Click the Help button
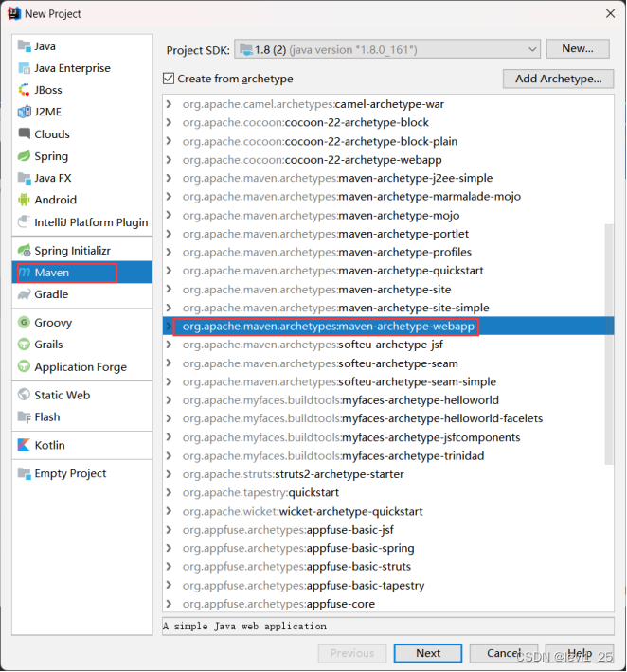627x672 pixels. 580,653
